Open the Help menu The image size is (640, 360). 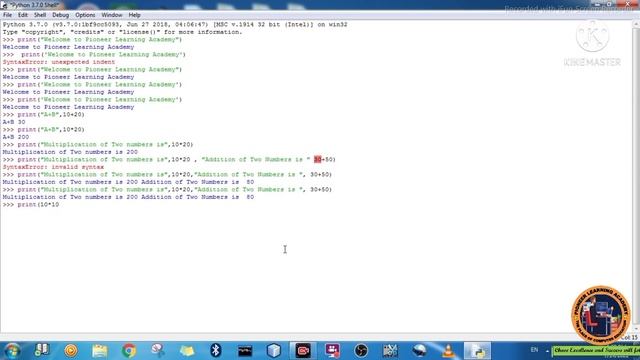(x=134, y=15)
